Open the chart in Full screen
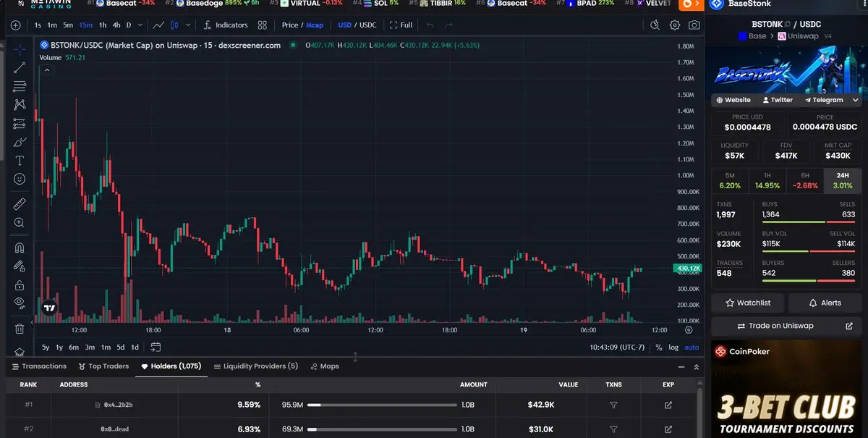The height and width of the screenshot is (438, 868). (x=401, y=25)
